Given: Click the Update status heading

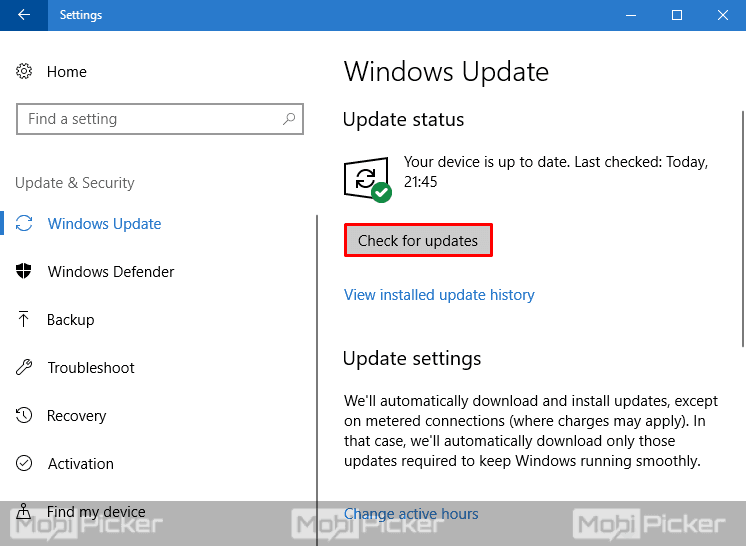Looking at the screenshot, I should [x=403, y=119].
